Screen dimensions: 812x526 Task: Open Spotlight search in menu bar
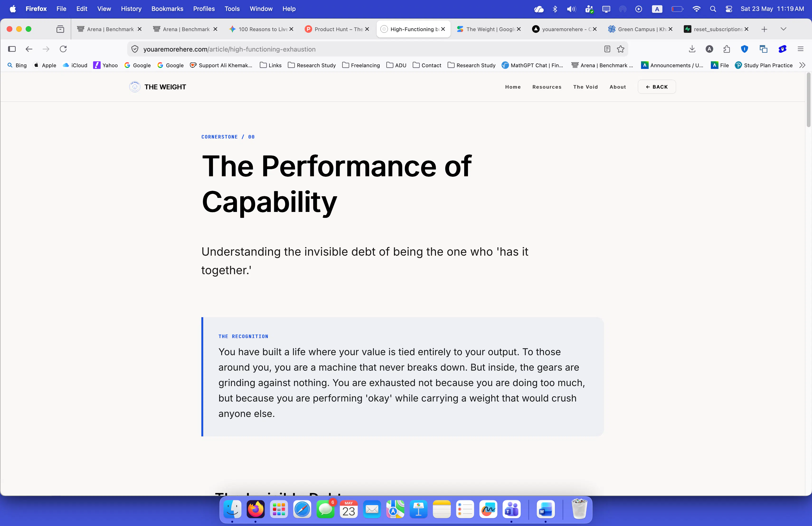(713, 9)
